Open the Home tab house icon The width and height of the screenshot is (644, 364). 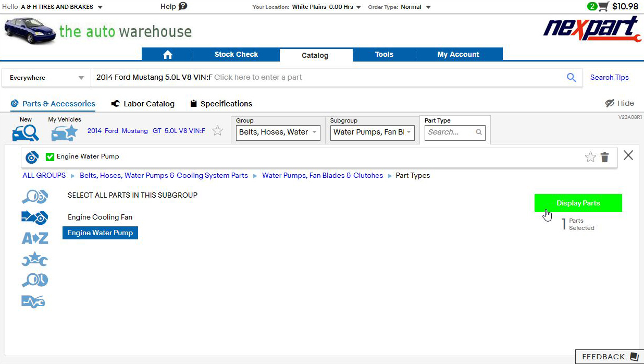[x=167, y=54]
